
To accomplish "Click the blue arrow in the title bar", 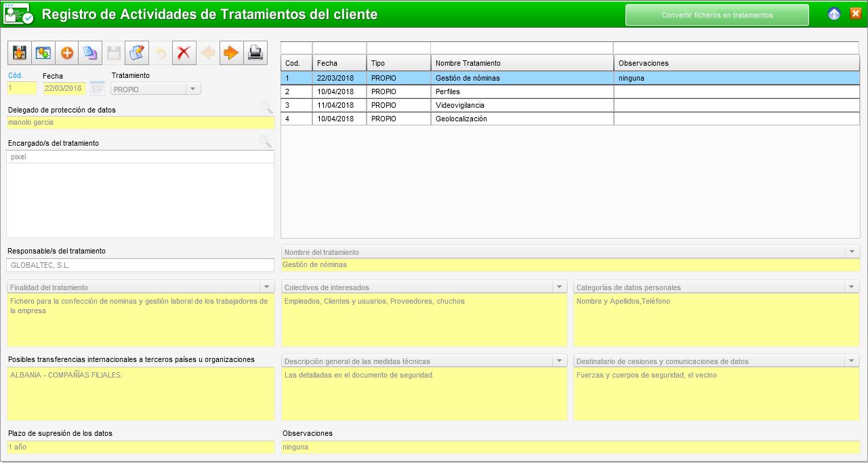I will (833, 12).
